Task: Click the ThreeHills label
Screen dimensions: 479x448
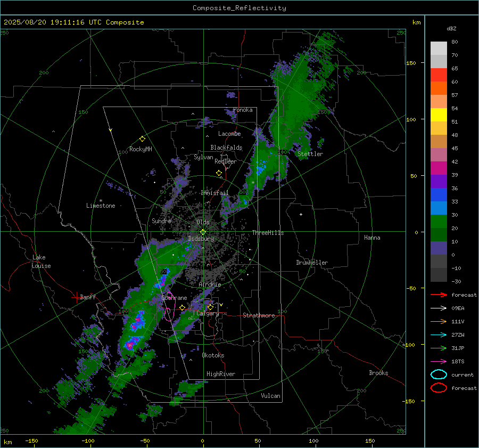Action: coord(268,233)
